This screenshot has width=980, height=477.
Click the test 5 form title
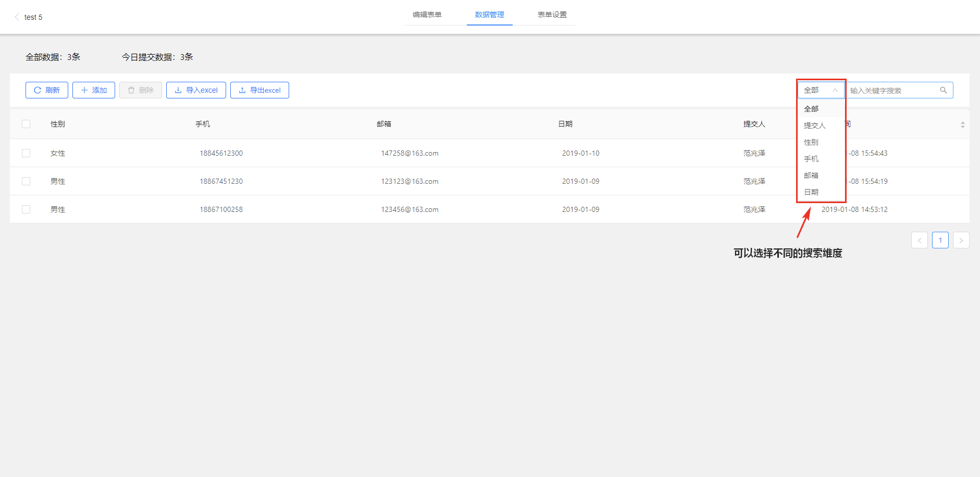[x=33, y=17]
